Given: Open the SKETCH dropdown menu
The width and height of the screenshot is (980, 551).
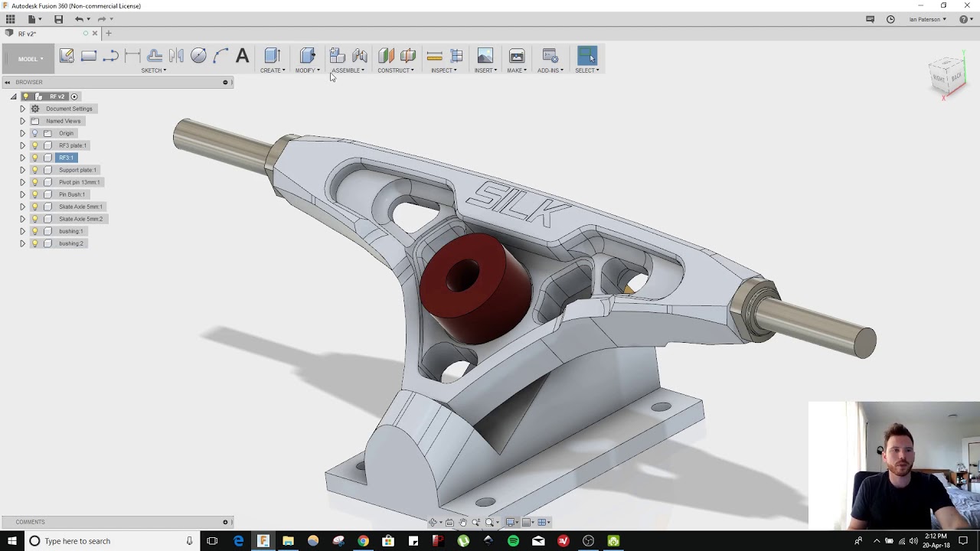Looking at the screenshot, I should pos(153,70).
